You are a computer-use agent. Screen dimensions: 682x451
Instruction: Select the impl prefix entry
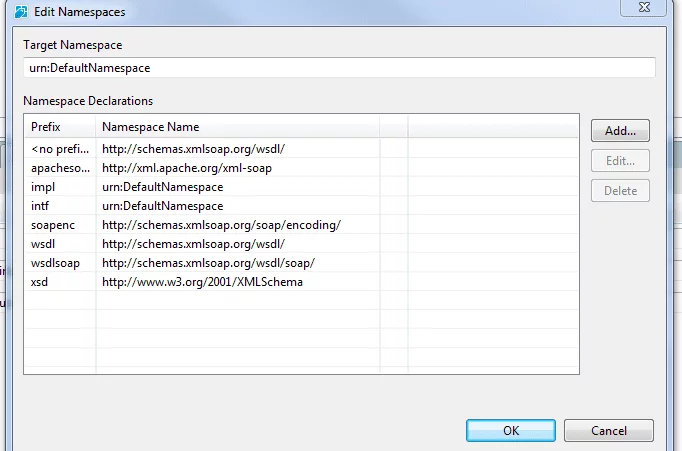[x=60, y=187]
